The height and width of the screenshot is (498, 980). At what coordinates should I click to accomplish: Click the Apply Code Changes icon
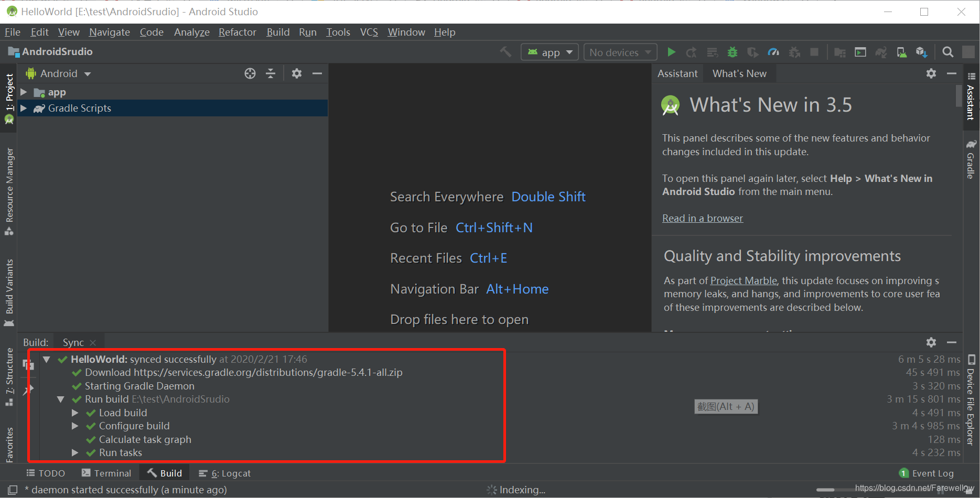pos(712,52)
